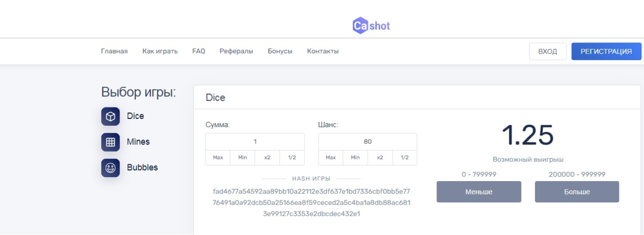
Task: Halve the chance with 1/2
Action: point(404,157)
